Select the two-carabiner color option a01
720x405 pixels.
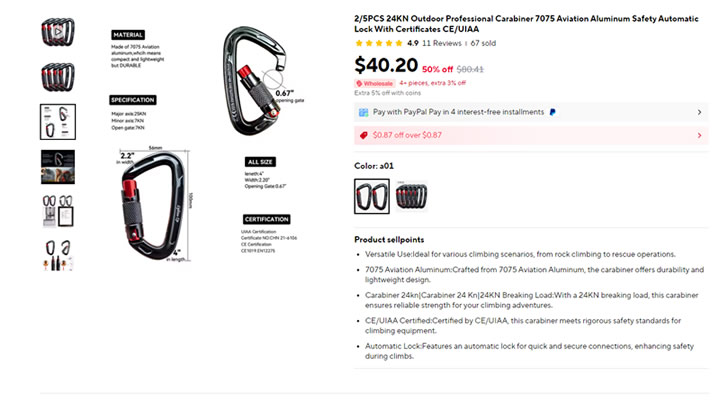(372, 197)
